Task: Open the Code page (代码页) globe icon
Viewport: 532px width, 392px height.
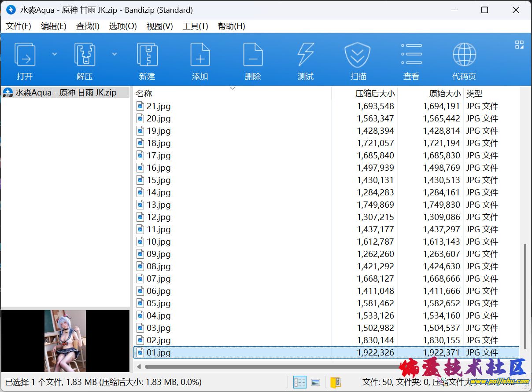Action: [x=464, y=55]
